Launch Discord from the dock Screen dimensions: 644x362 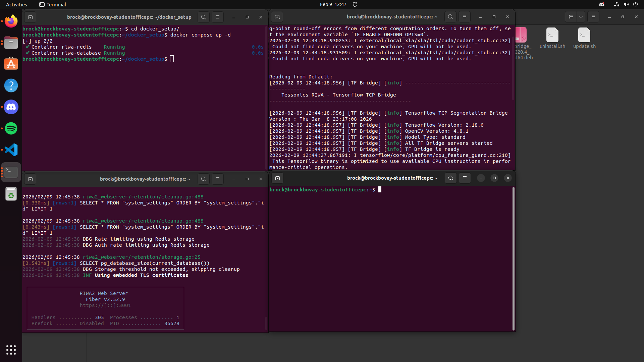click(x=11, y=107)
